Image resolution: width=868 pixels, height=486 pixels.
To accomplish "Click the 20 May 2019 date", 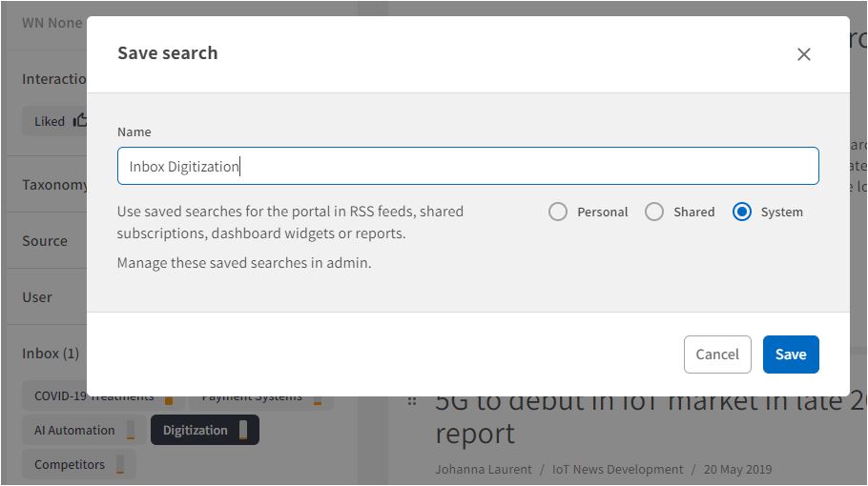I will (737, 470).
